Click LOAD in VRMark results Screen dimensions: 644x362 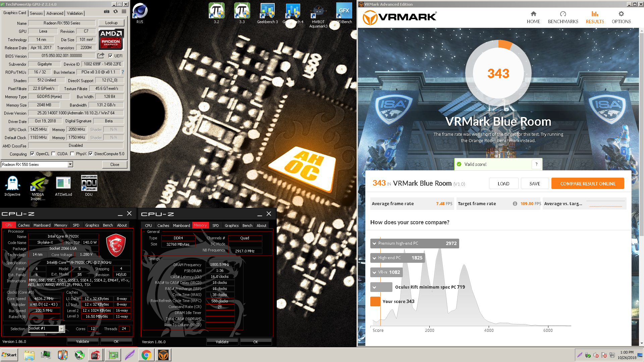(x=503, y=184)
